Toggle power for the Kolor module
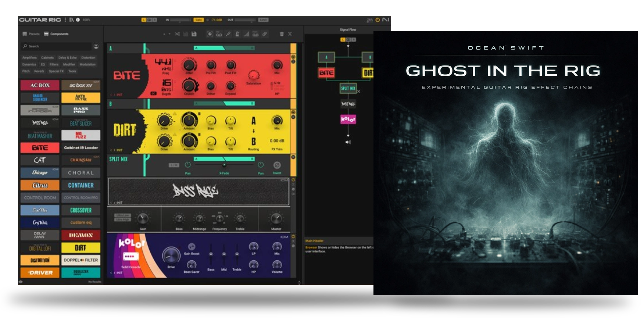The height and width of the screenshot is (318, 644). pos(293,236)
